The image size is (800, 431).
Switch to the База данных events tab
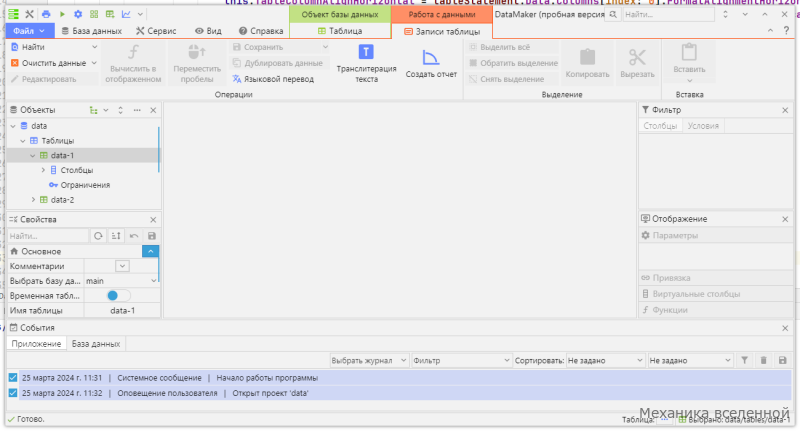(96, 344)
